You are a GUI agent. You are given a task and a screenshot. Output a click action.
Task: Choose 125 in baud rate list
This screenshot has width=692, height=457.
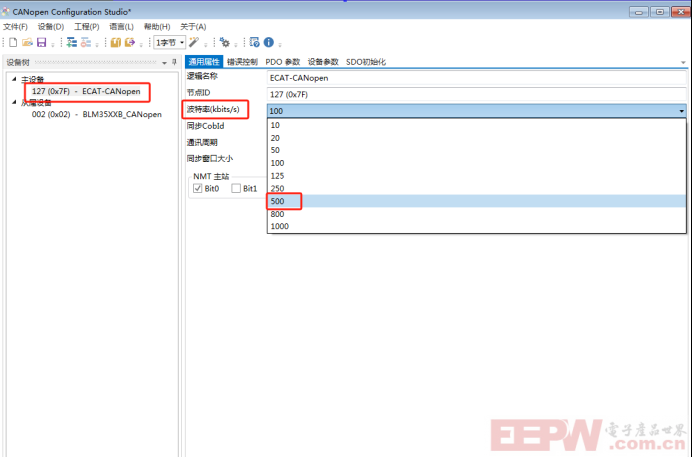(x=476, y=176)
